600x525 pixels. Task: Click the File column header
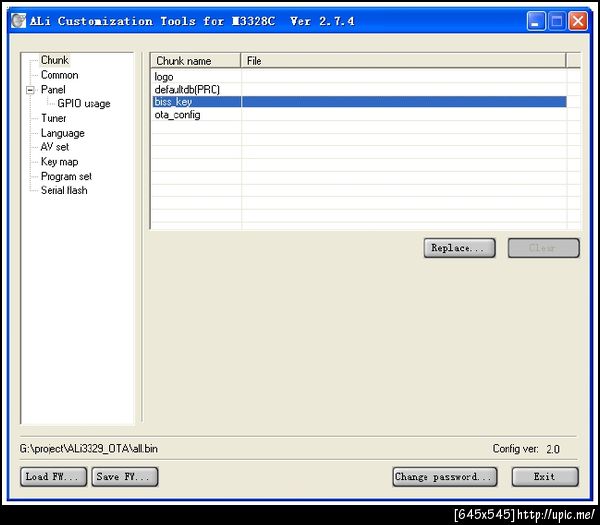[403, 61]
